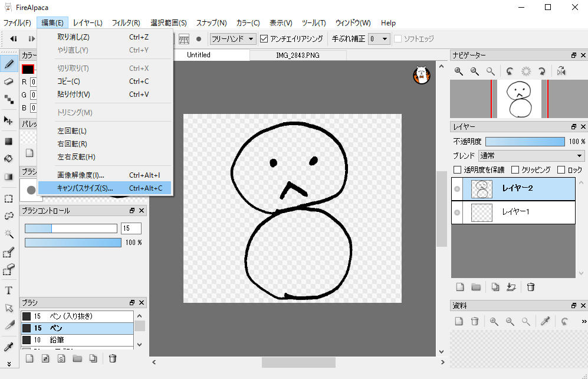Viewport: 588px width, 379px height.
Task: Select the Text tool
Action: [9, 290]
